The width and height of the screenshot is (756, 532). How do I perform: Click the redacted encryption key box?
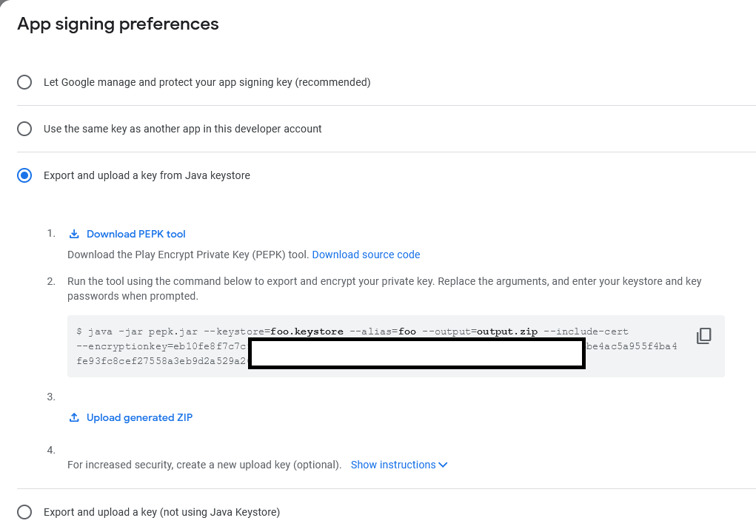coord(417,354)
